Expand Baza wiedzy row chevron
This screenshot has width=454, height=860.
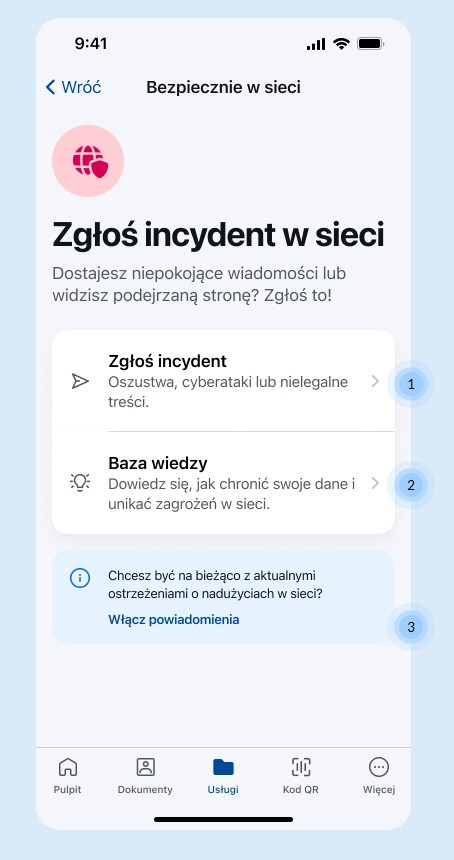click(375, 483)
